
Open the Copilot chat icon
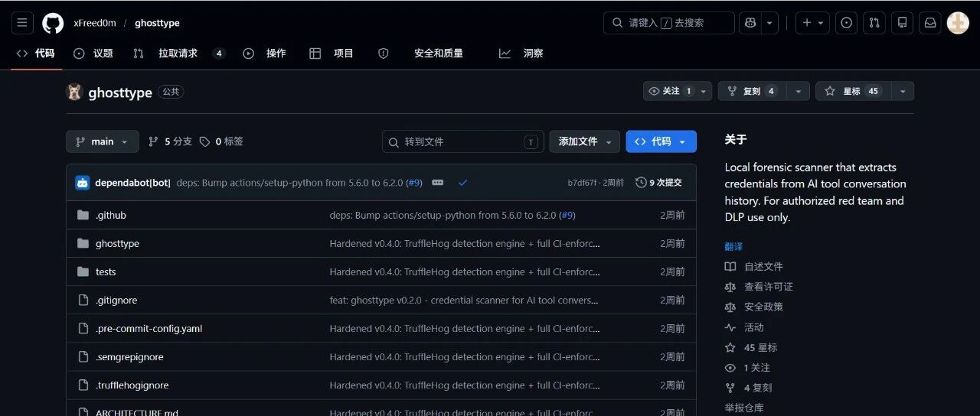750,23
